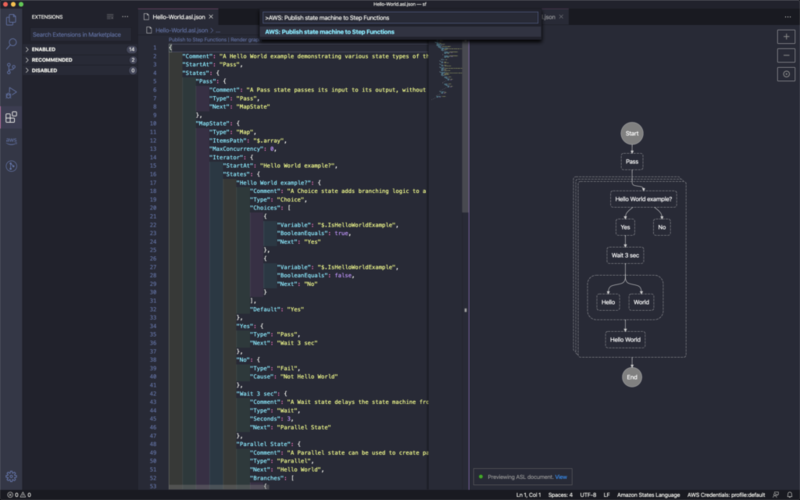
Task: Click the "StartAt": "Pass" line
Action: coord(212,65)
